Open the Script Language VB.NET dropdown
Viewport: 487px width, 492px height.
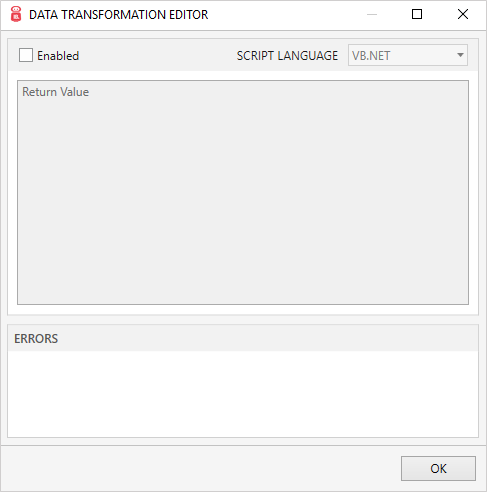[x=408, y=55]
